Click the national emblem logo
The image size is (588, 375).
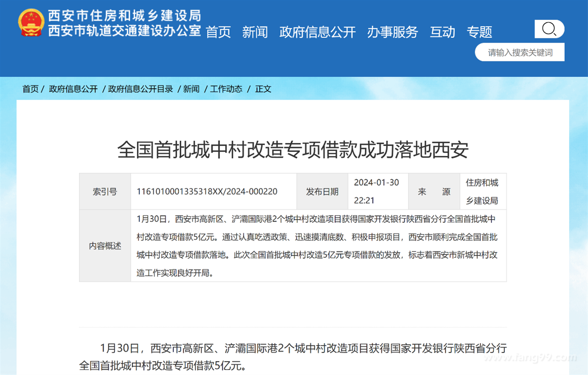31,23
